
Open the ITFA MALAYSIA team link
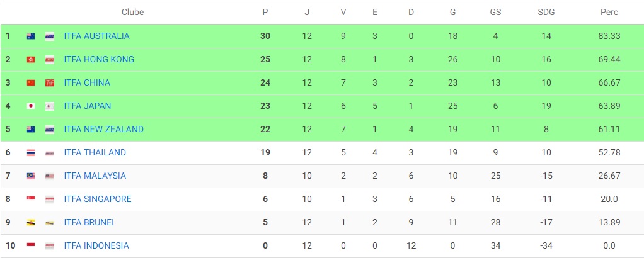point(95,176)
